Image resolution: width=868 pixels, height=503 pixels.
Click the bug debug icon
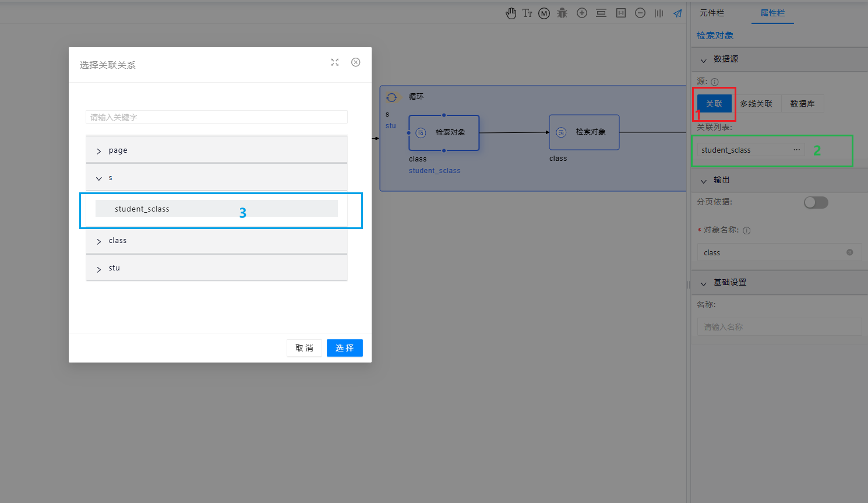point(562,13)
